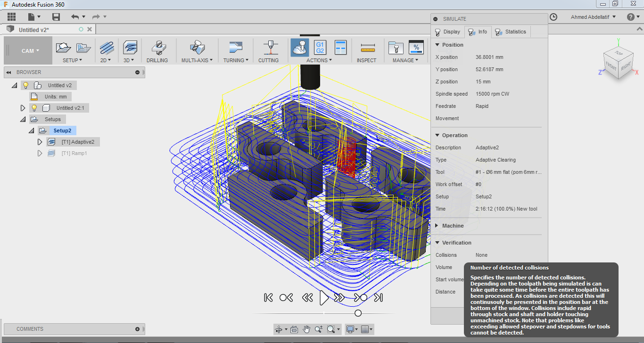The height and width of the screenshot is (343, 644).
Task: Open the job status clock icon
Action: point(553,17)
